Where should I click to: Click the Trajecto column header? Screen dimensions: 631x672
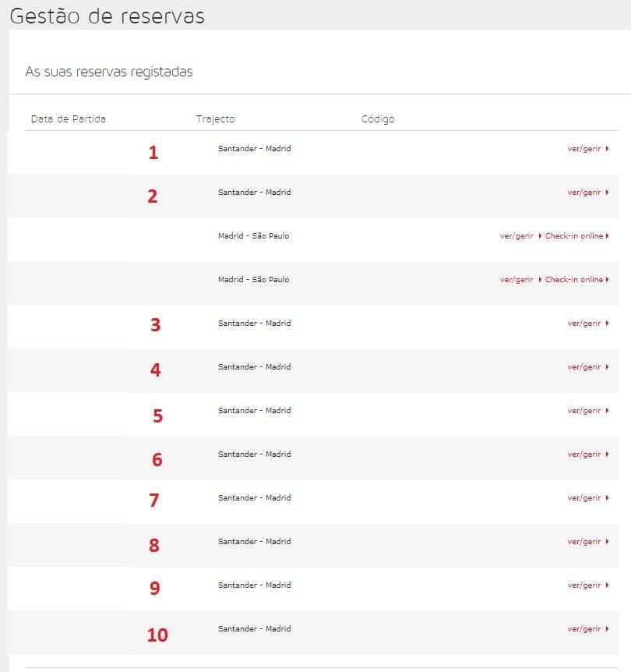[216, 119]
